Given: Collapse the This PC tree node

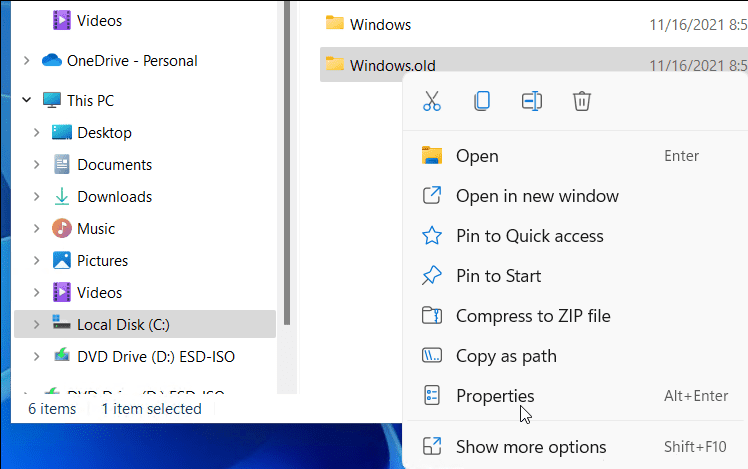Looking at the screenshot, I should 26,101.
